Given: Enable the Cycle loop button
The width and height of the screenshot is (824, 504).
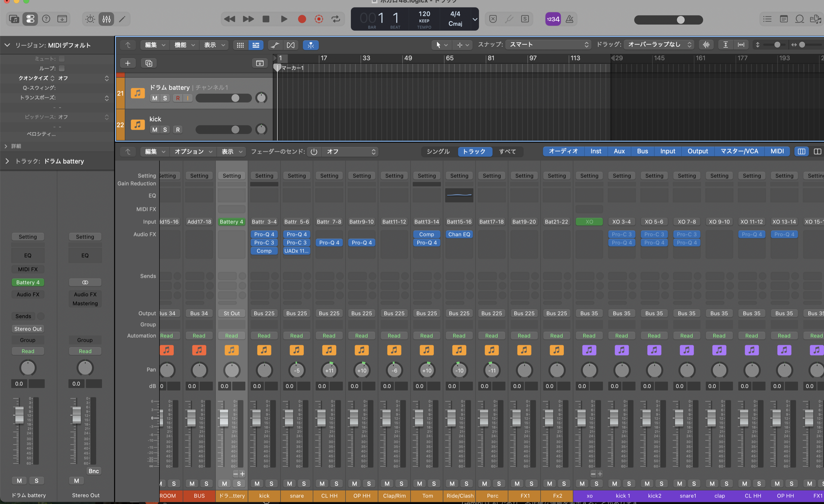Looking at the screenshot, I should [x=336, y=19].
